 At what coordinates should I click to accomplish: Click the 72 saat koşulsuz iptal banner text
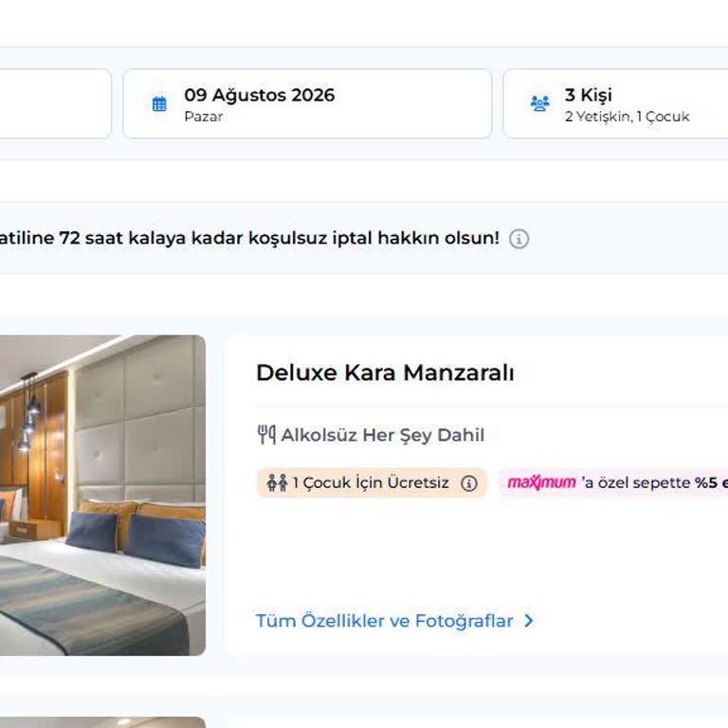tap(249, 238)
